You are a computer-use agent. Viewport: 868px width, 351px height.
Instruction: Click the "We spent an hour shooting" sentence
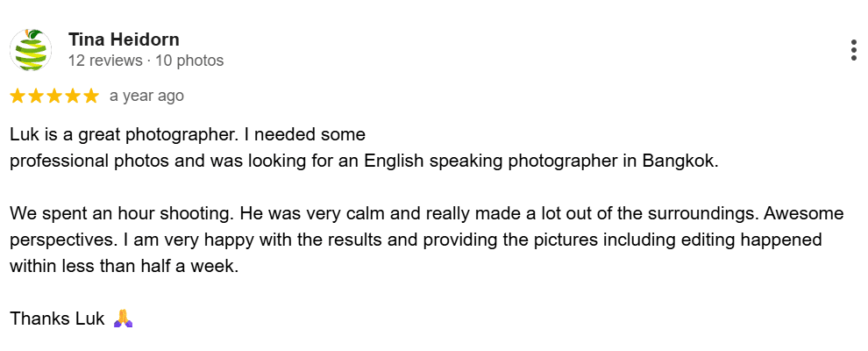[116, 214]
